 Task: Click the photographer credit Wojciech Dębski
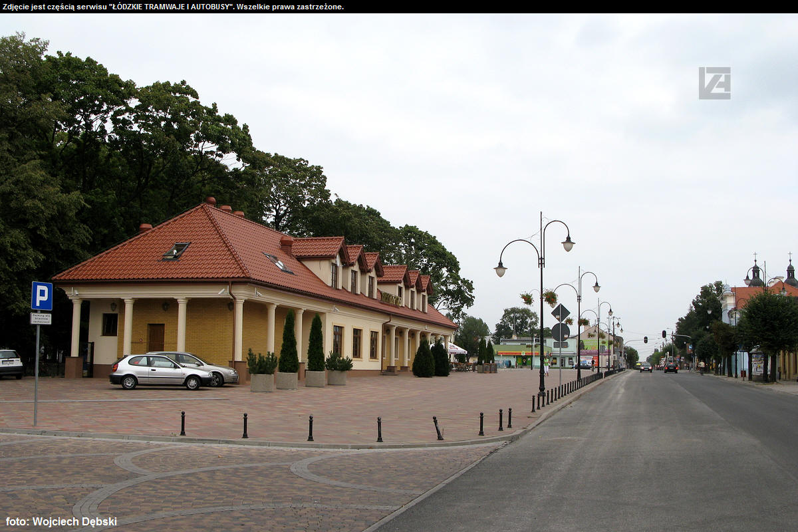(x=61, y=521)
